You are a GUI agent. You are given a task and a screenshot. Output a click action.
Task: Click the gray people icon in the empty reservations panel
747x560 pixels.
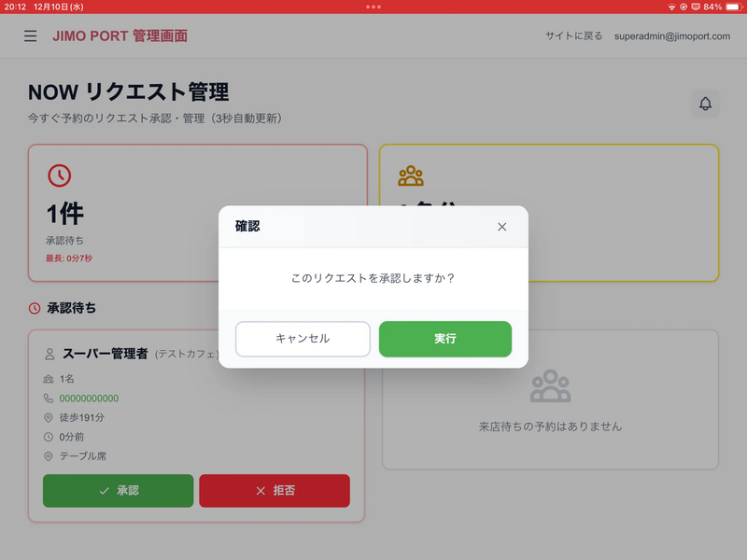pyautogui.click(x=550, y=386)
